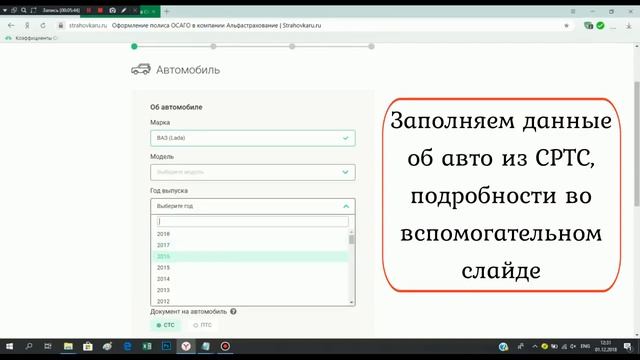Click the address bar page title
640x360 pixels.
[216, 25]
